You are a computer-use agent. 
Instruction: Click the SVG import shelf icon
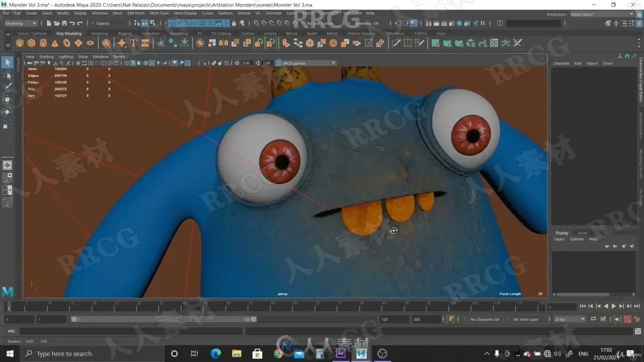pos(145,43)
